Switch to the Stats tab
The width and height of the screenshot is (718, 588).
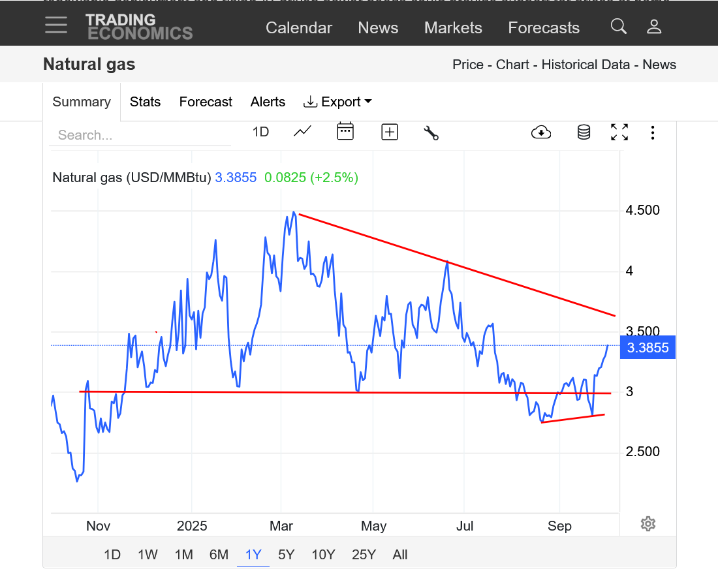[145, 102]
